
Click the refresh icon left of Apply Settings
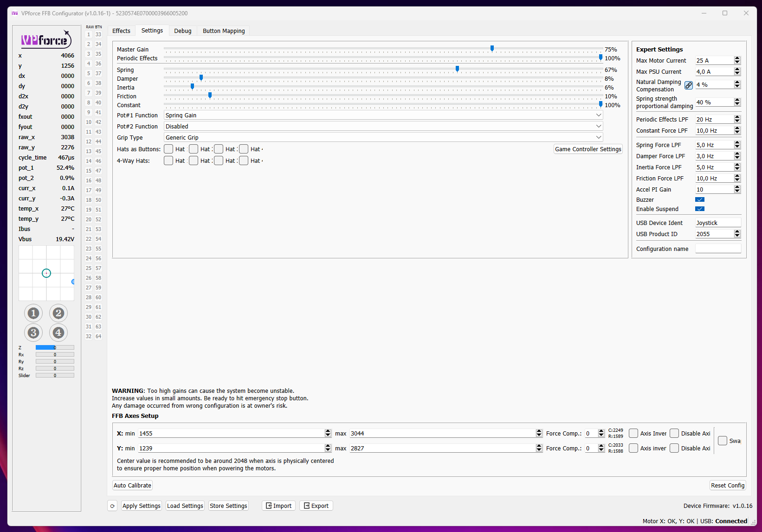pyautogui.click(x=112, y=506)
